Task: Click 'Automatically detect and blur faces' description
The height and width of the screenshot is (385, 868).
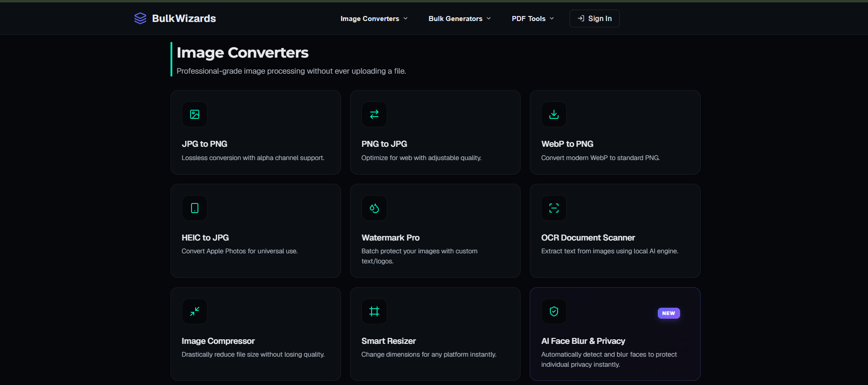Action: pos(609,359)
